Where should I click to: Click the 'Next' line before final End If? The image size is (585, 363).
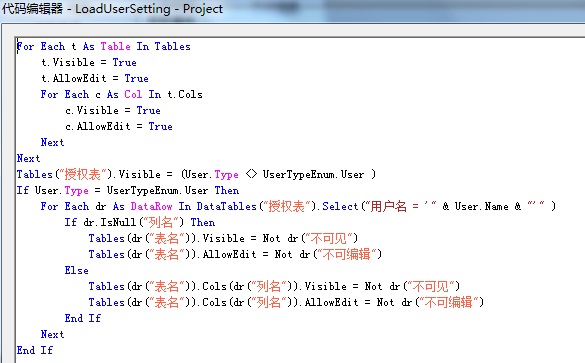coord(53,334)
